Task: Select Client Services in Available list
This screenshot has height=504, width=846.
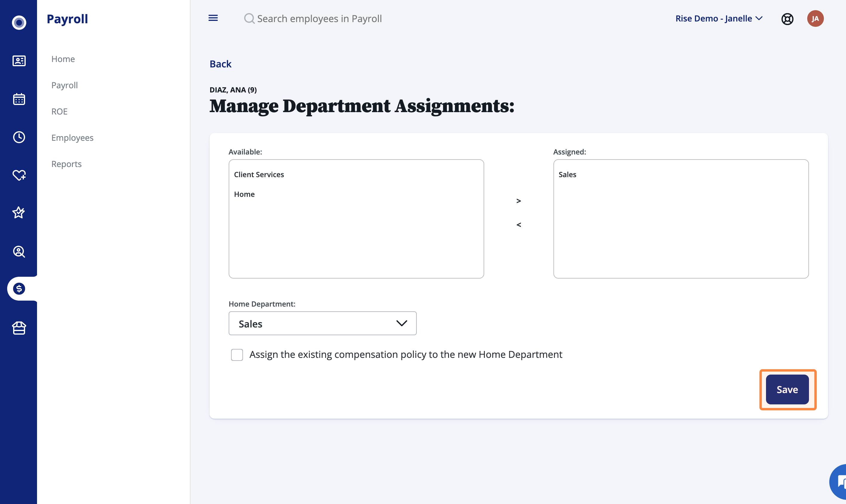Action: click(x=259, y=174)
